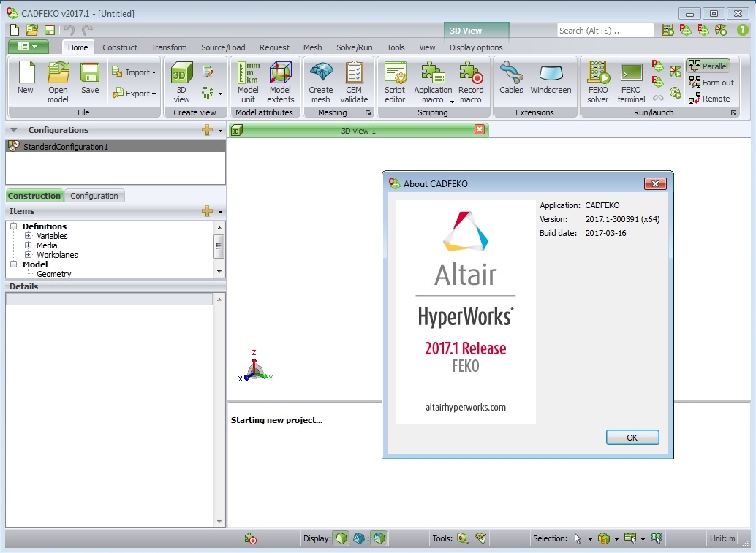Open a new 3D view
Screen dimensions: 756x553
[181, 82]
